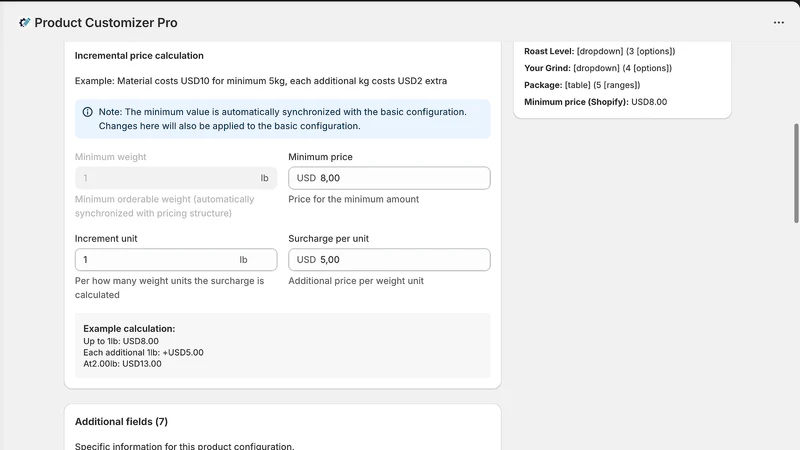
Task: Click the 'Minimum price (Shopify):' row
Action: coord(595,102)
